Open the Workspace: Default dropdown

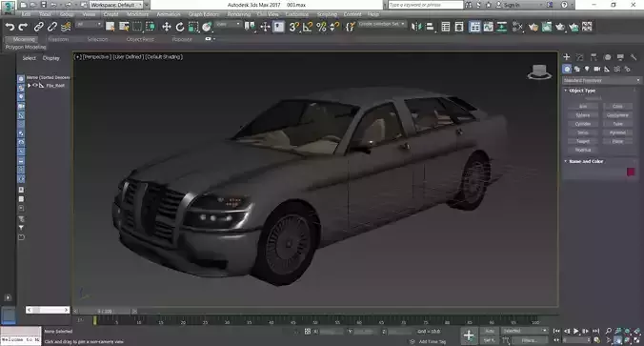pos(116,5)
